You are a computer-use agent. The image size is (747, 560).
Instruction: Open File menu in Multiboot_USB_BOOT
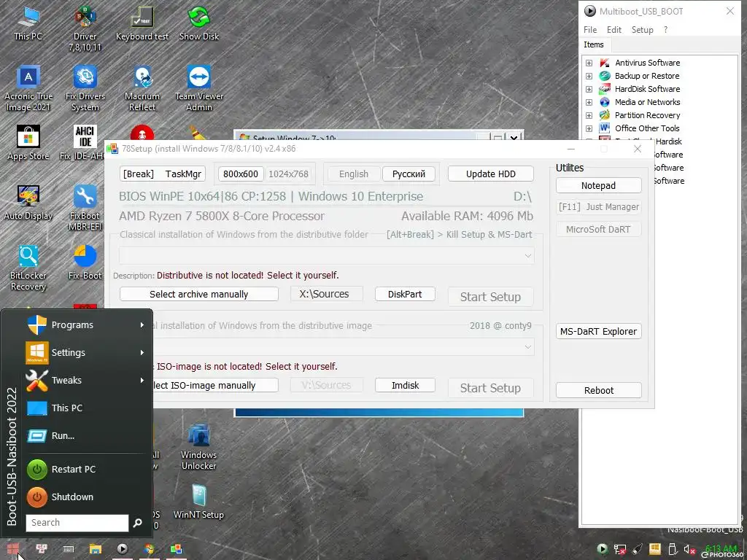[x=590, y=29]
